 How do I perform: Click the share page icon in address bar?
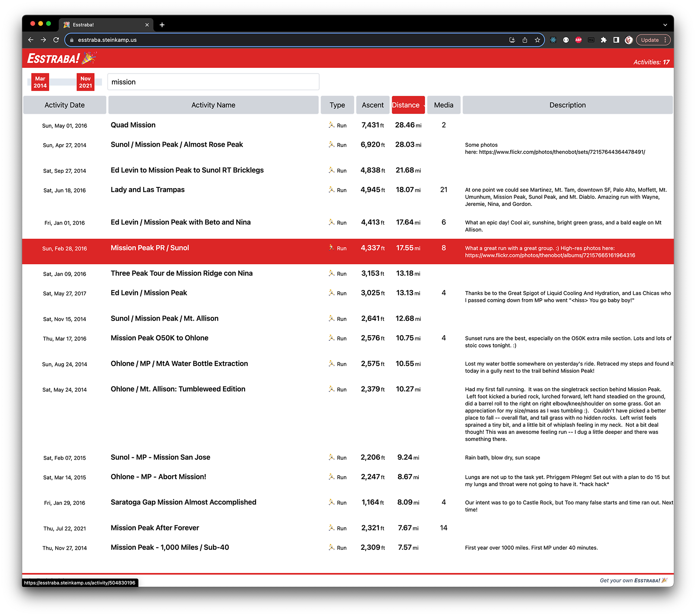pyautogui.click(x=524, y=40)
